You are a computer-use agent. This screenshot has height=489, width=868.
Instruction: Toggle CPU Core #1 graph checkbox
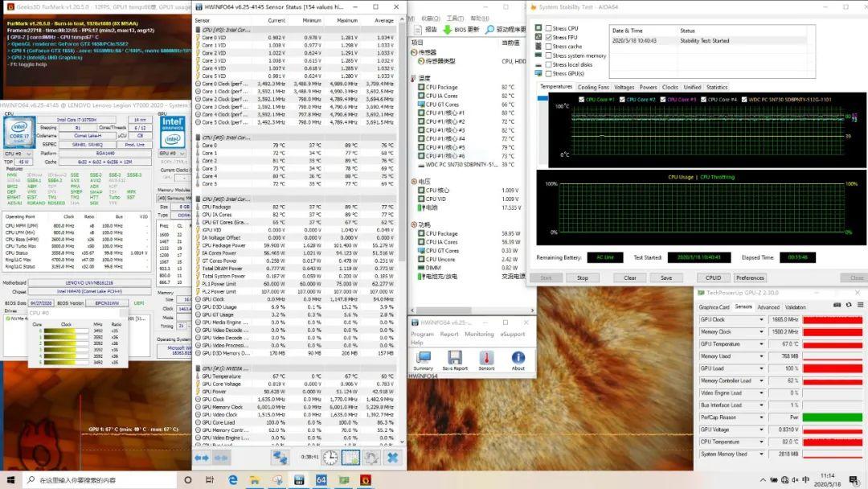[x=581, y=100]
